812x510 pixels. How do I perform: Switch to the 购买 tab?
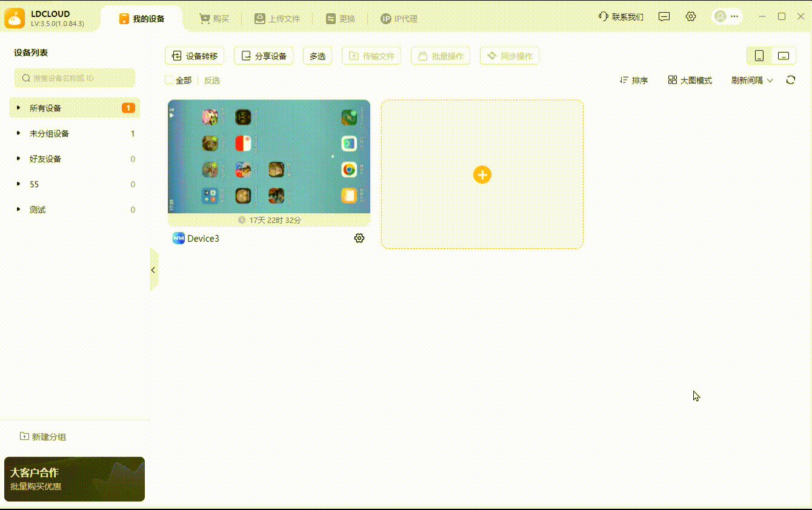click(215, 19)
